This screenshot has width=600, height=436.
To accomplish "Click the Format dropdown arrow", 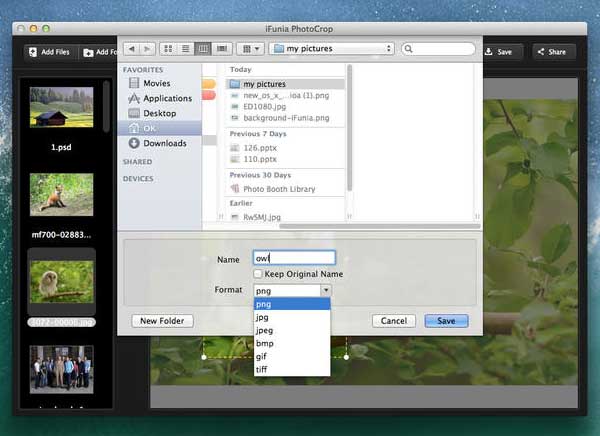I will 326,291.
